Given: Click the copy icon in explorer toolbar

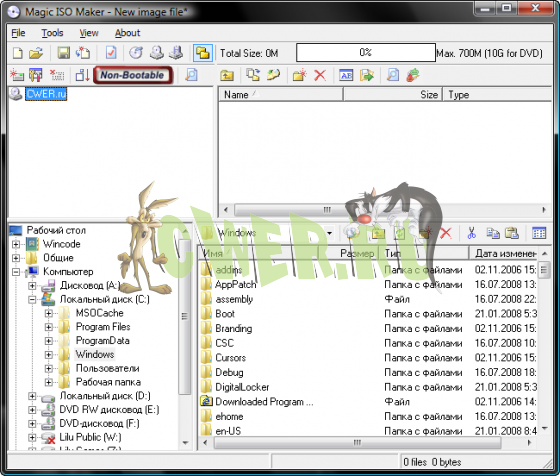Looking at the screenshot, I should [493, 233].
